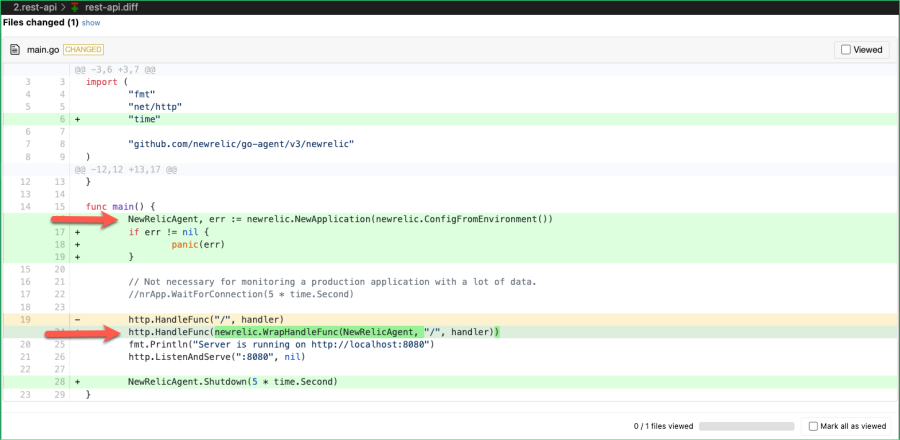
Task: Click the CHANGED badge next to main.go
Action: 83,49
